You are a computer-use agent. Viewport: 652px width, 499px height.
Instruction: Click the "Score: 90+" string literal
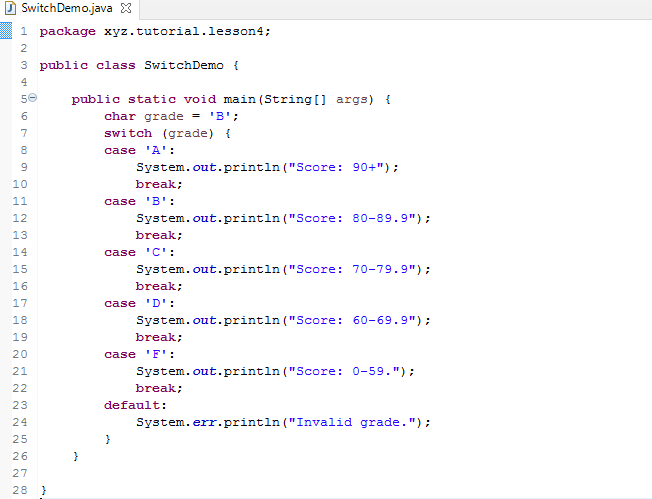tap(338, 167)
